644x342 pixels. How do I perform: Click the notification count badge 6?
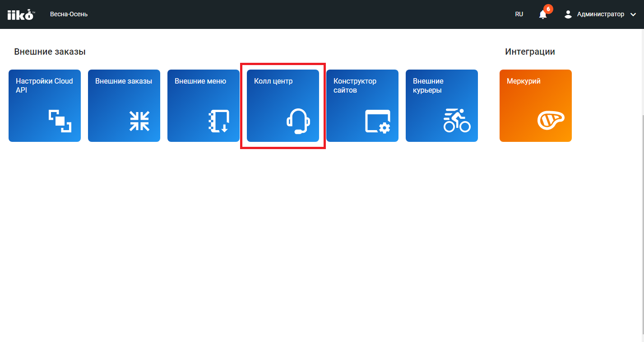coord(548,9)
